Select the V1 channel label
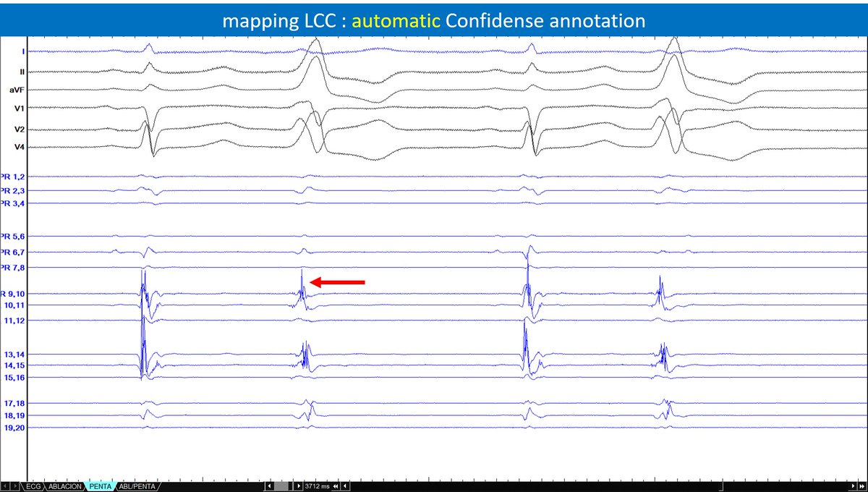Image resolution: width=868 pixels, height=492 pixels. point(20,108)
